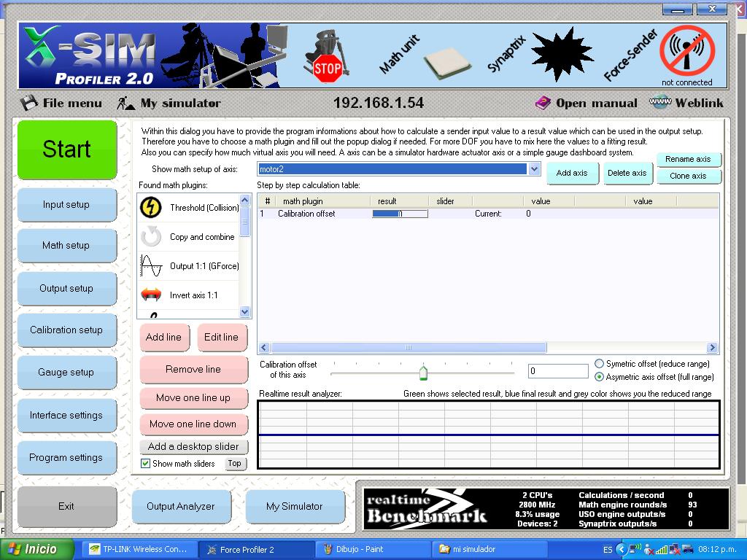Click the My simulator worker icon
747x560 pixels.
click(x=125, y=103)
